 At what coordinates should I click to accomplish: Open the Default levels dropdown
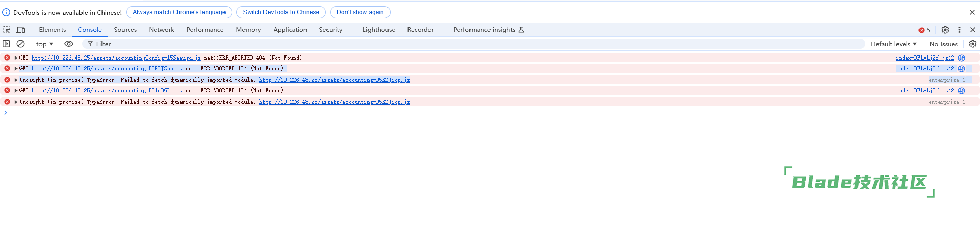[x=893, y=44]
